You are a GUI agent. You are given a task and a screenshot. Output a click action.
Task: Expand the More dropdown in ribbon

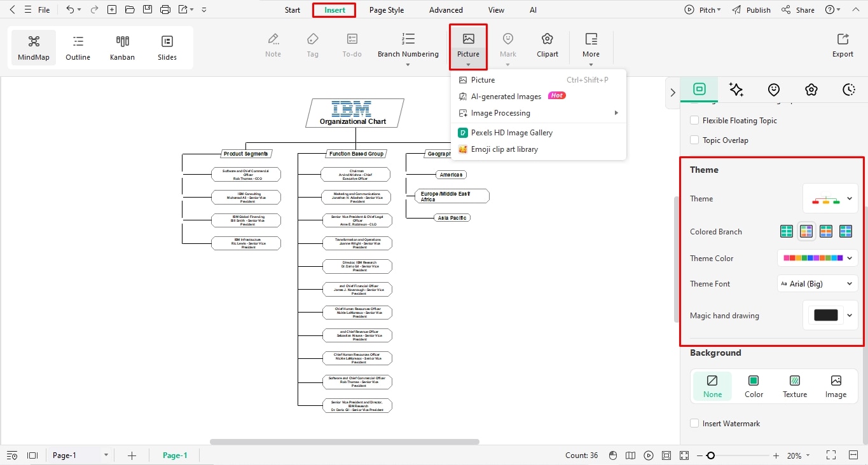pos(591,48)
